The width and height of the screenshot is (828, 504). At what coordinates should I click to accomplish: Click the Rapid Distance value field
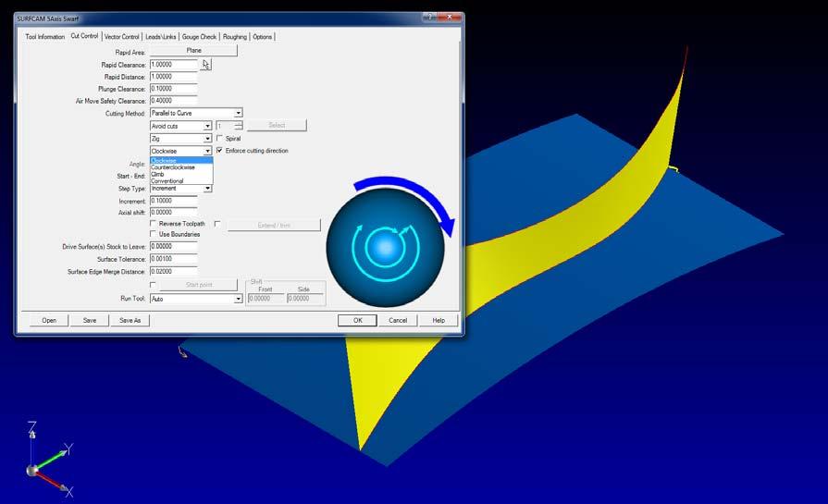click(174, 77)
